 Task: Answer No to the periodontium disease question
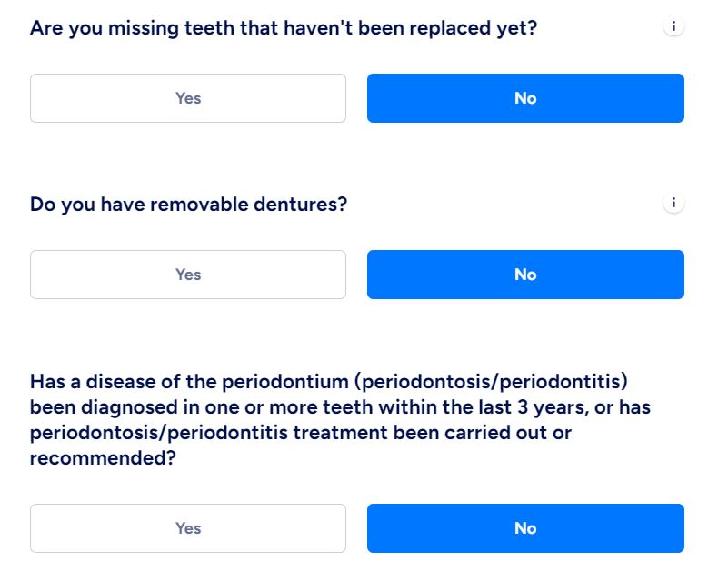coord(525,527)
